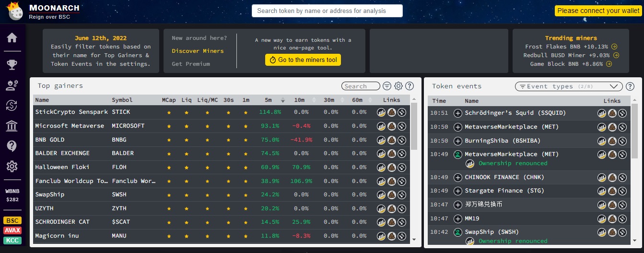Open the settings gear in the sidebar

[12, 167]
